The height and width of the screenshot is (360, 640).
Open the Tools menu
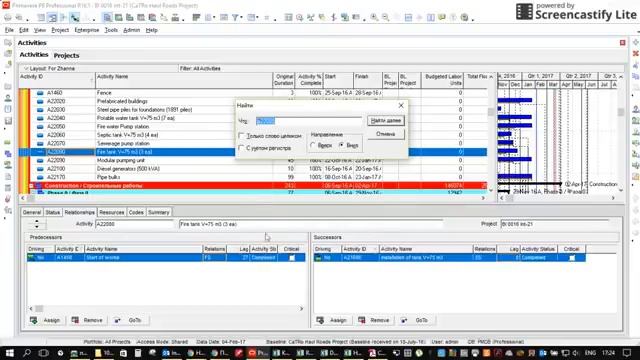tap(111, 30)
